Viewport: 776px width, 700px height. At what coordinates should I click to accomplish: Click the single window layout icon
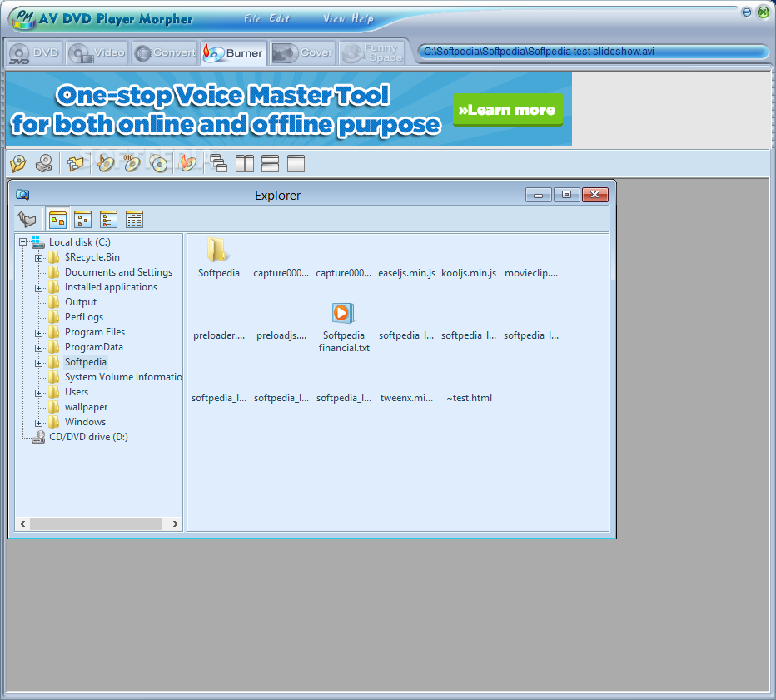point(296,163)
